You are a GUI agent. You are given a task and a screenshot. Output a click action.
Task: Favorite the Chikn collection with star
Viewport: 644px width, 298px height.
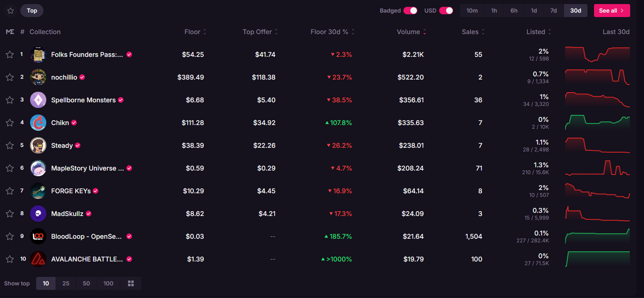click(10, 123)
